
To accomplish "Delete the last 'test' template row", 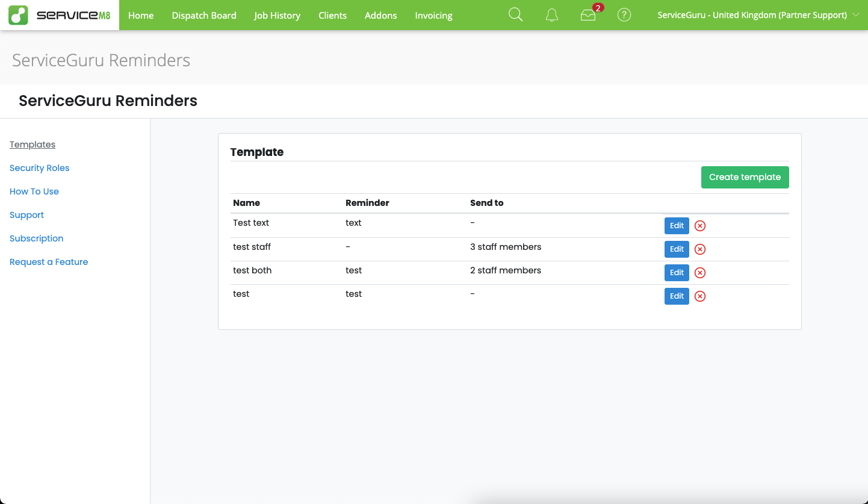I will coord(700,296).
